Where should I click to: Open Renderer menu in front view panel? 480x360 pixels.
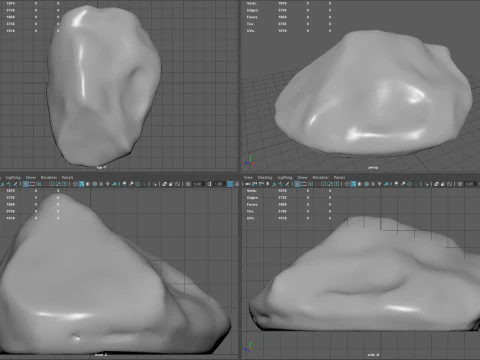(x=49, y=177)
